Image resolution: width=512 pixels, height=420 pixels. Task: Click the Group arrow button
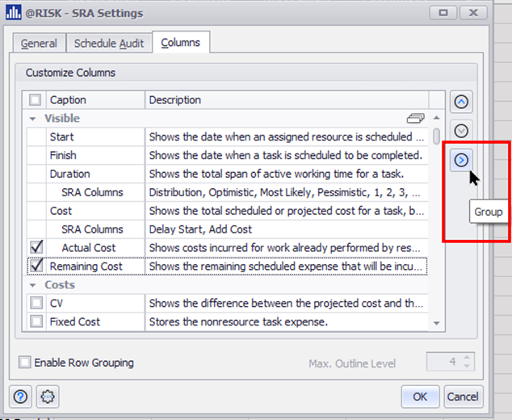click(x=461, y=160)
